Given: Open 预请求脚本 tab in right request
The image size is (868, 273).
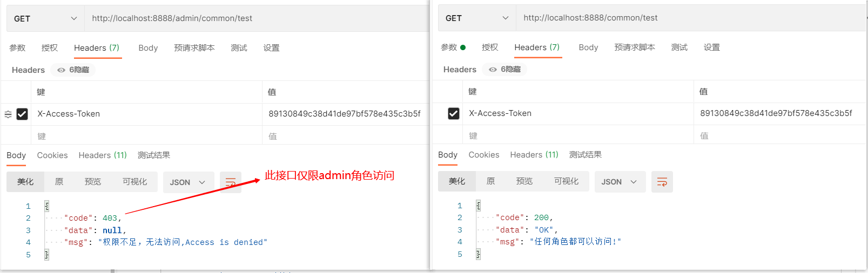Looking at the screenshot, I should pyautogui.click(x=635, y=47).
